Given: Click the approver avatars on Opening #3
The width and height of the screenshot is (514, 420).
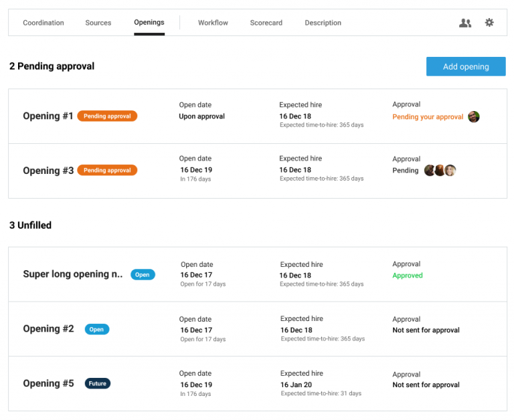Looking at the screenshot, I should [440, 171].
